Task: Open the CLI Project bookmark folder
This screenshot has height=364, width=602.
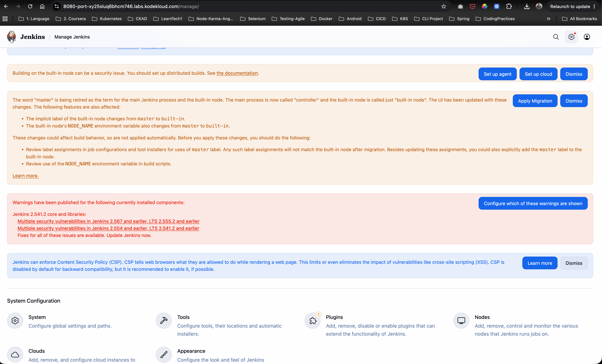Action: pyautogui.click(x=429, y=19)
